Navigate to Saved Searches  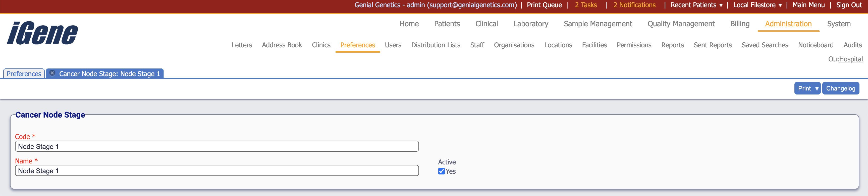click(x=765, y=45)
